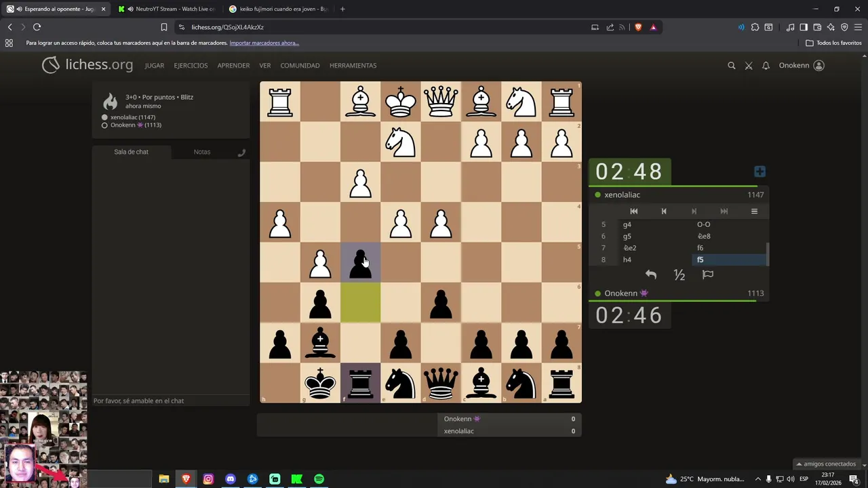Offer a draw with ½ icon
Image resolution: width=868 pixels, height=488 pixels.
pos(679,274)
